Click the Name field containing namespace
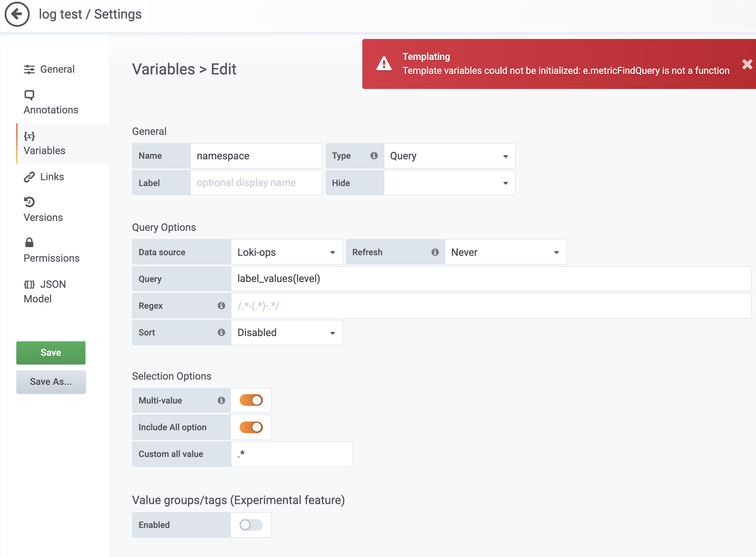756x557 pixels. pyautogui.click(x=256, y=156)
